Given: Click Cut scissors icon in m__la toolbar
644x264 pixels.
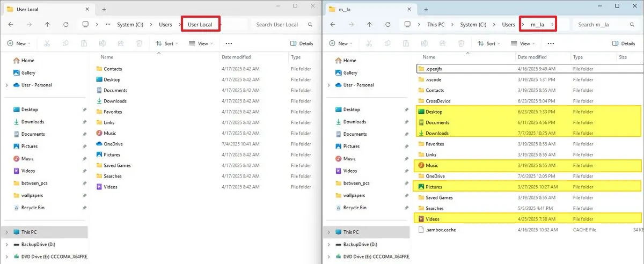Looking at the screenshot, I should 369,43.
